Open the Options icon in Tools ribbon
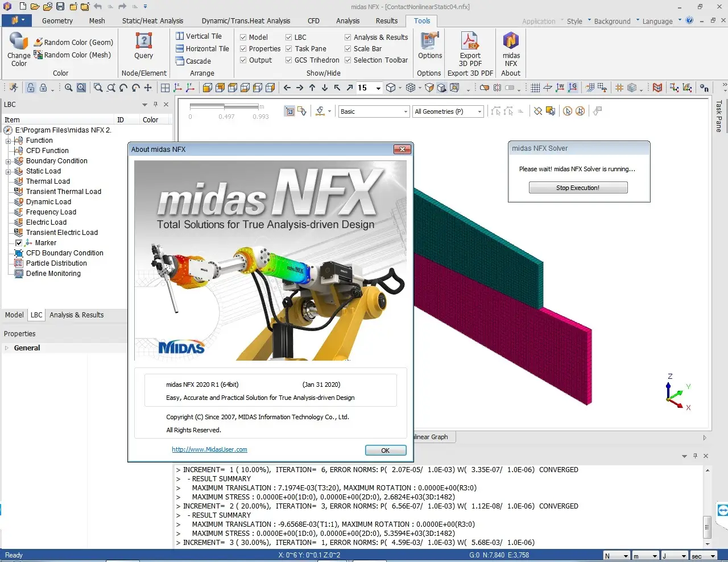This screenshot has height=562, width=728. tap(430, 46)
